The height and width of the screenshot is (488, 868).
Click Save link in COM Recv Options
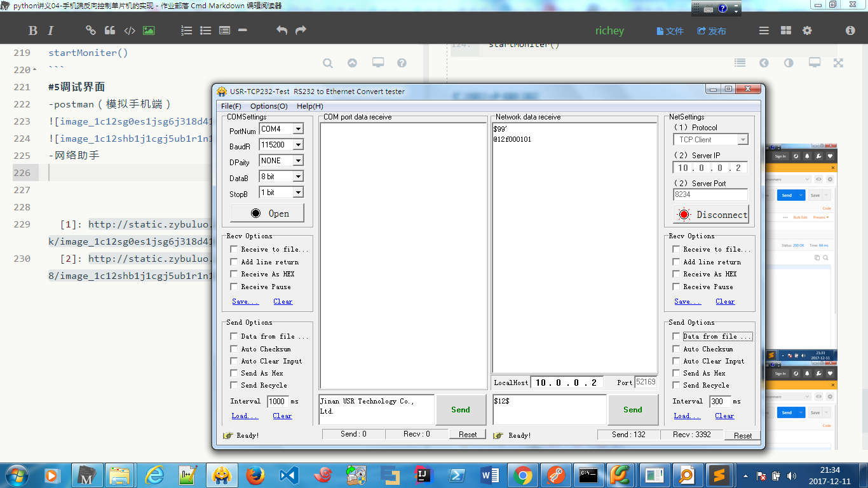tap(245, 301)
